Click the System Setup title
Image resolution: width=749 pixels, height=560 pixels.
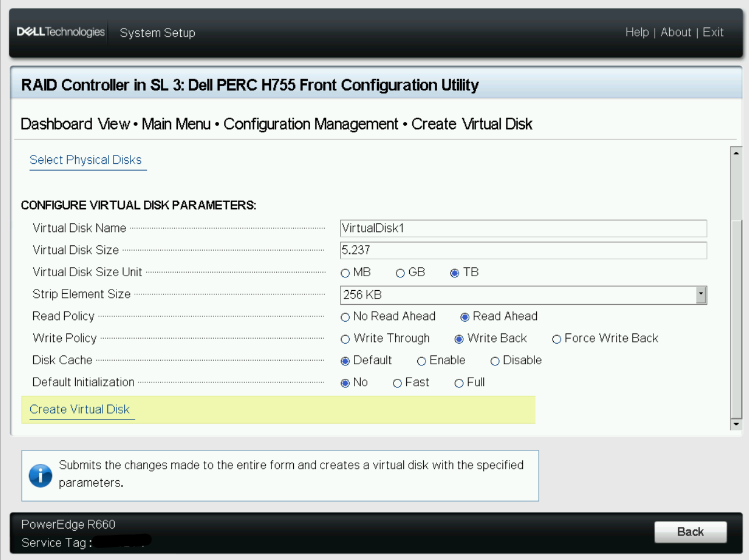point(157,33)
